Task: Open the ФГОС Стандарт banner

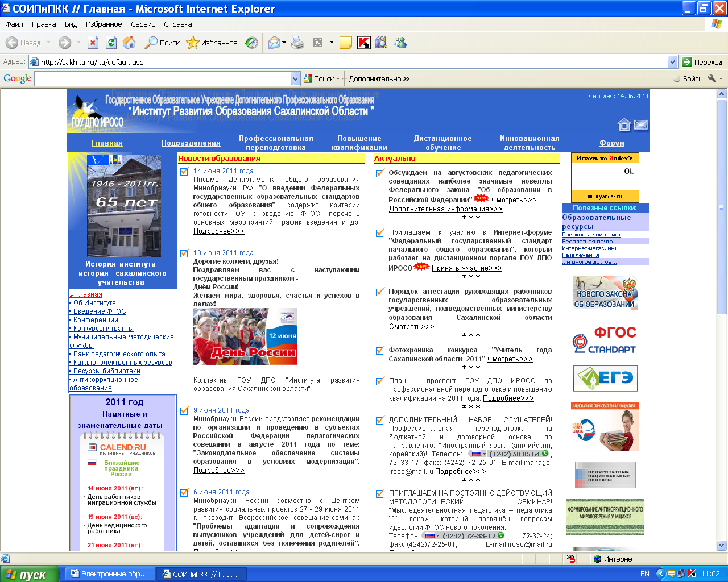Action: point(605,340)
